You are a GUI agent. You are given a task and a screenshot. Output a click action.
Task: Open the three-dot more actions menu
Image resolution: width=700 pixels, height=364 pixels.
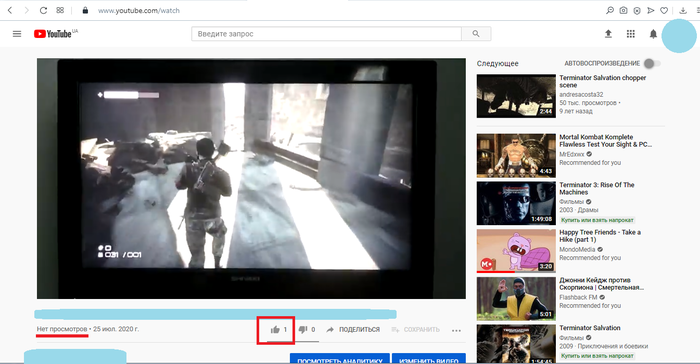(456, 331)
